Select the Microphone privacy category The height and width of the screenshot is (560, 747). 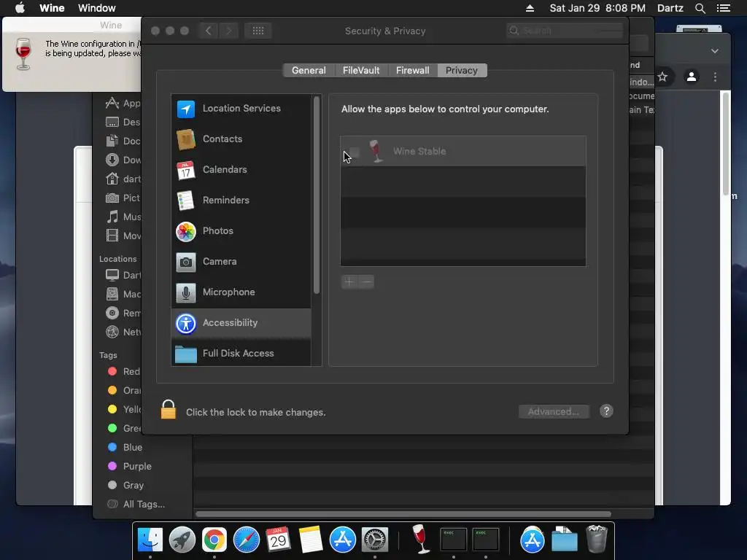[x=241, y=292]
